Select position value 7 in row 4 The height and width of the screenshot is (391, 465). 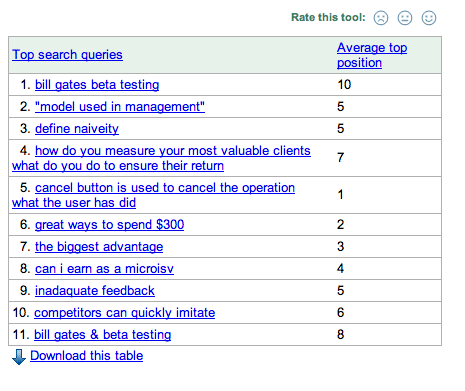click(x=340, y=157)
